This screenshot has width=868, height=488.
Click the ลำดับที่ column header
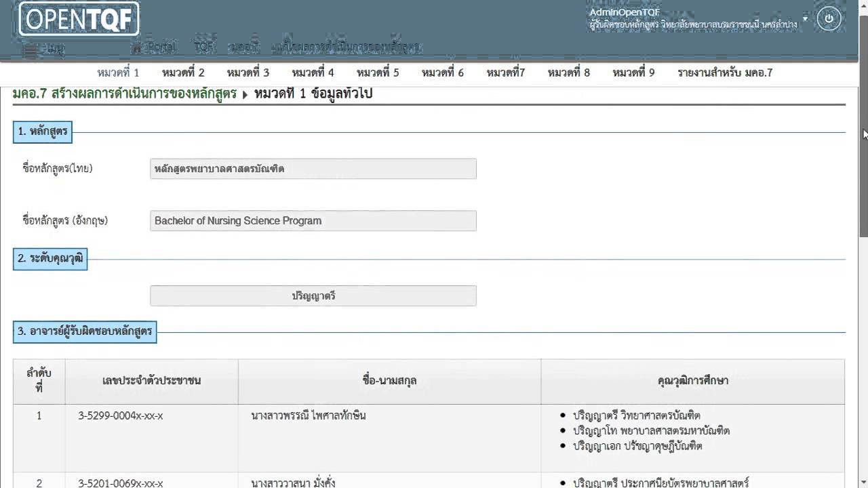click(39, 381)
